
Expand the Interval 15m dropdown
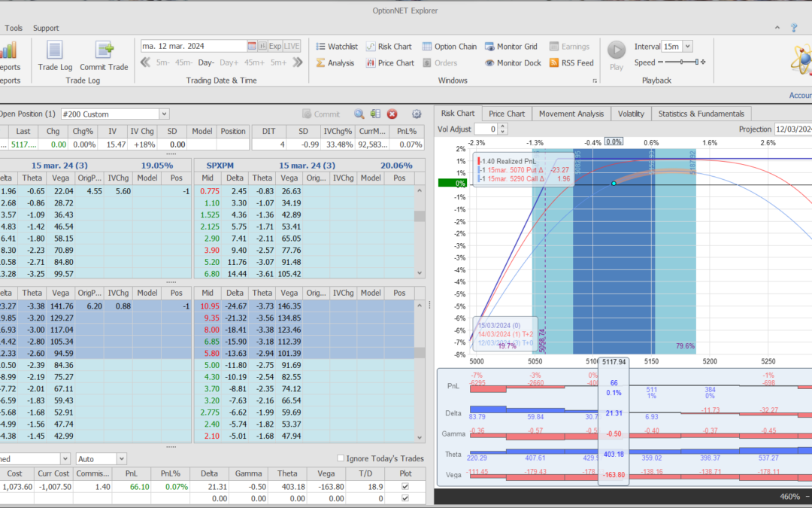(x=687, y=47)
